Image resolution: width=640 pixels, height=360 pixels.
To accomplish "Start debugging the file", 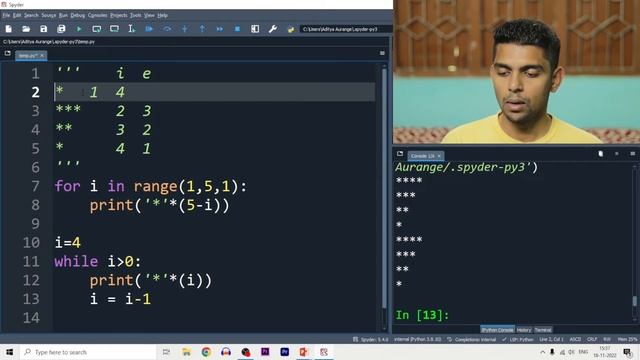I will (149, 29).
